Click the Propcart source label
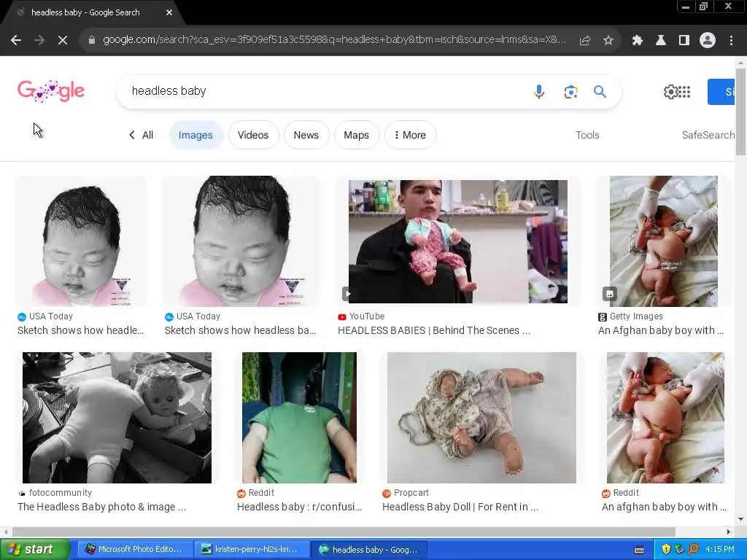The image size is (747, 560). click(411, 493)
